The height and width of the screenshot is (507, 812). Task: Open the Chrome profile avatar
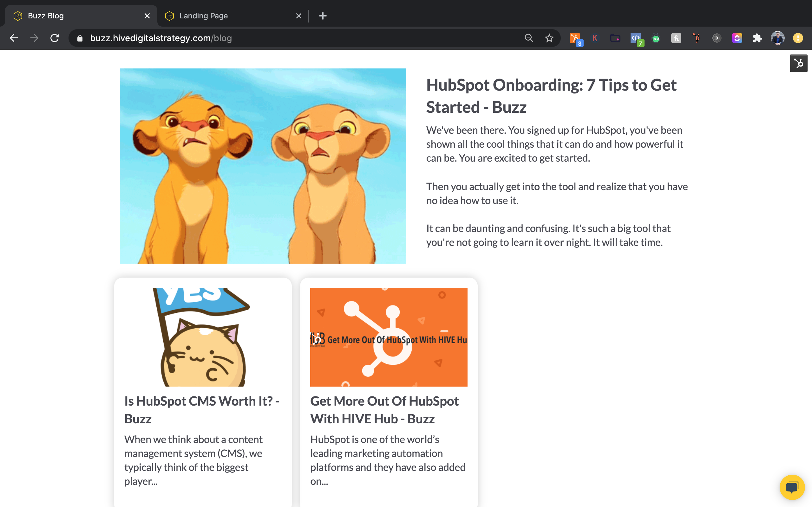(x=777, y=38)
